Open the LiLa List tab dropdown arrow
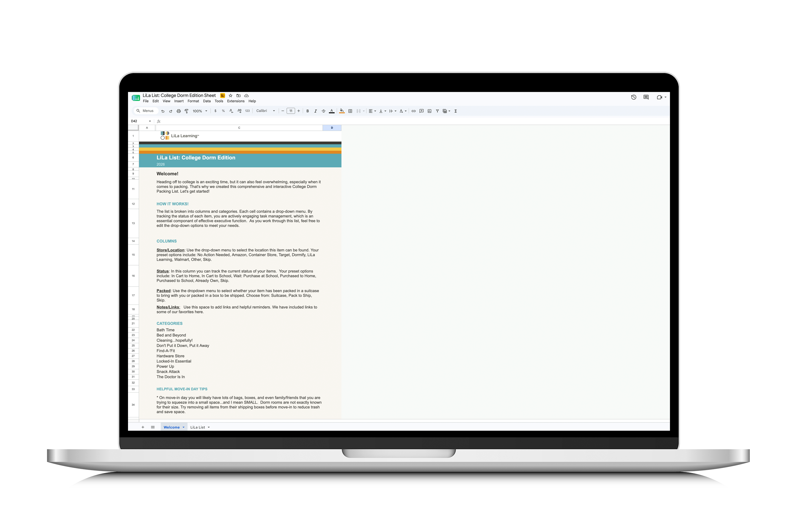798x532 pixels. 209,427
